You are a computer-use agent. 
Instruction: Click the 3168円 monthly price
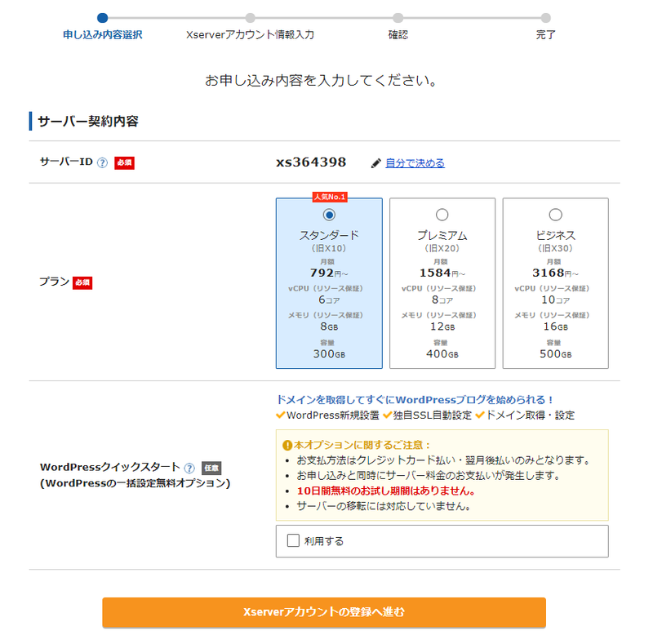coord(555,273)
